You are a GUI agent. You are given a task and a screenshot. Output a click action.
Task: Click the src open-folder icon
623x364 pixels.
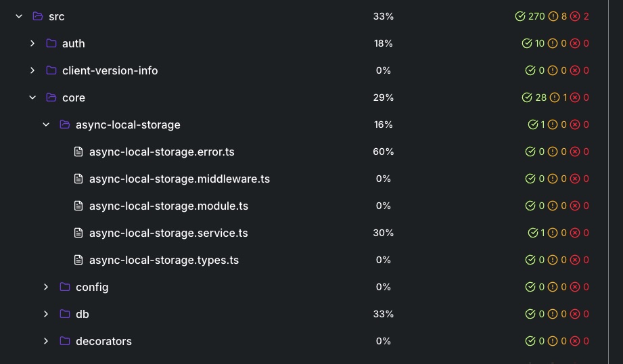click(38, 16)
